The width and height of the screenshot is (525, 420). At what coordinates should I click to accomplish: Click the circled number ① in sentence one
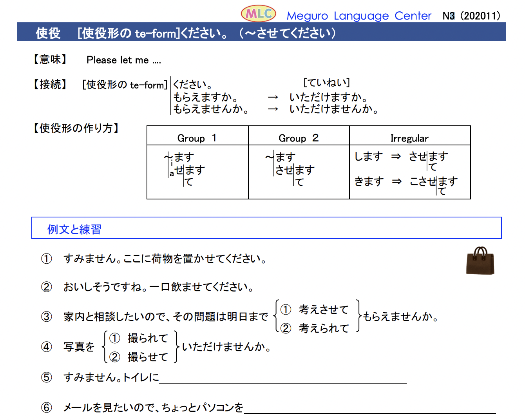point(47,259)
